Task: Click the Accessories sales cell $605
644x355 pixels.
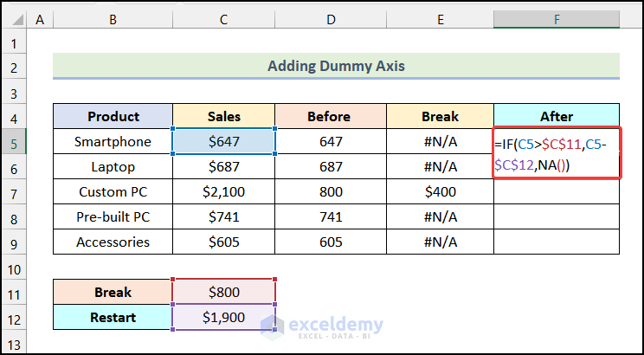Action: 224,242
